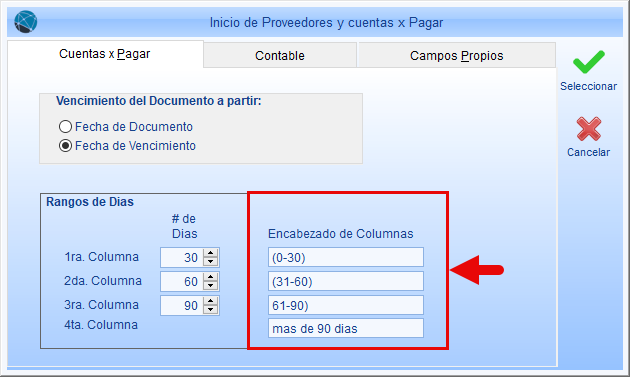This screenshot has height=377, width=630.
Task: Select the Fecha de Vencimiento radio button
Action: (65, 145)
